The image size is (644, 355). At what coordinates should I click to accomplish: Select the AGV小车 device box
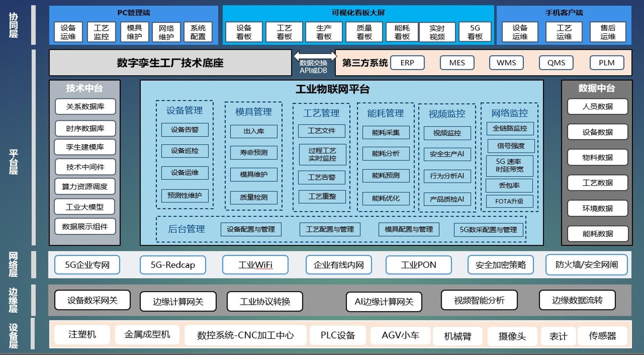click(x=400, y=335)
